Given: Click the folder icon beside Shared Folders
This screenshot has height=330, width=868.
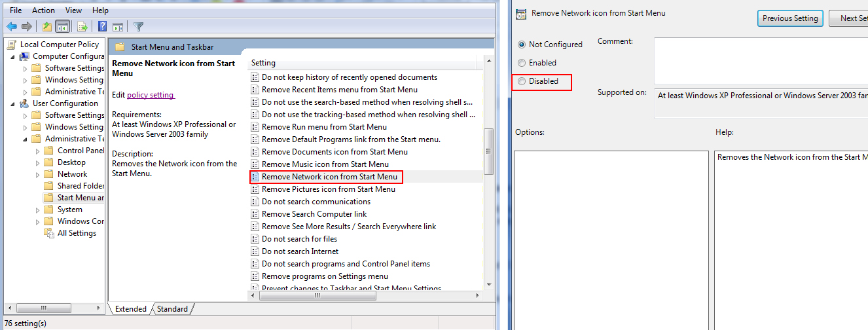Looking at the screenshot, I should (49, 186).
